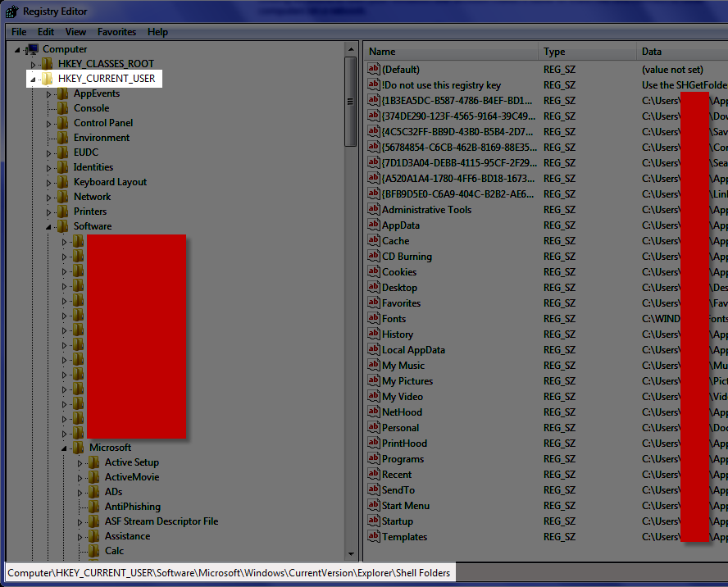Click the string icon beside My Music
The width and height of the screenshot is (728, 587).
[374, 365]
